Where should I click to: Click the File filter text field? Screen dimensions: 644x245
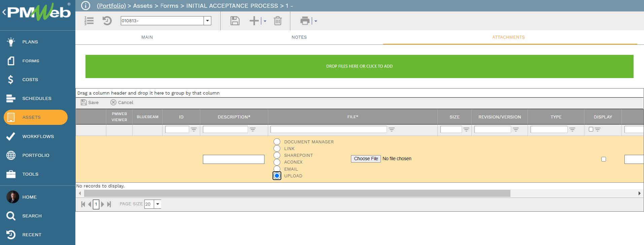328,129
